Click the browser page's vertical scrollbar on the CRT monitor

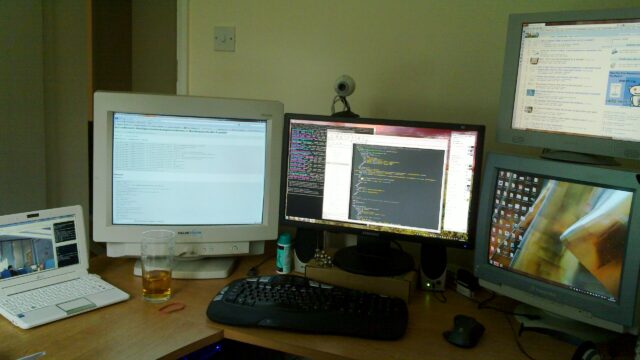264,171
